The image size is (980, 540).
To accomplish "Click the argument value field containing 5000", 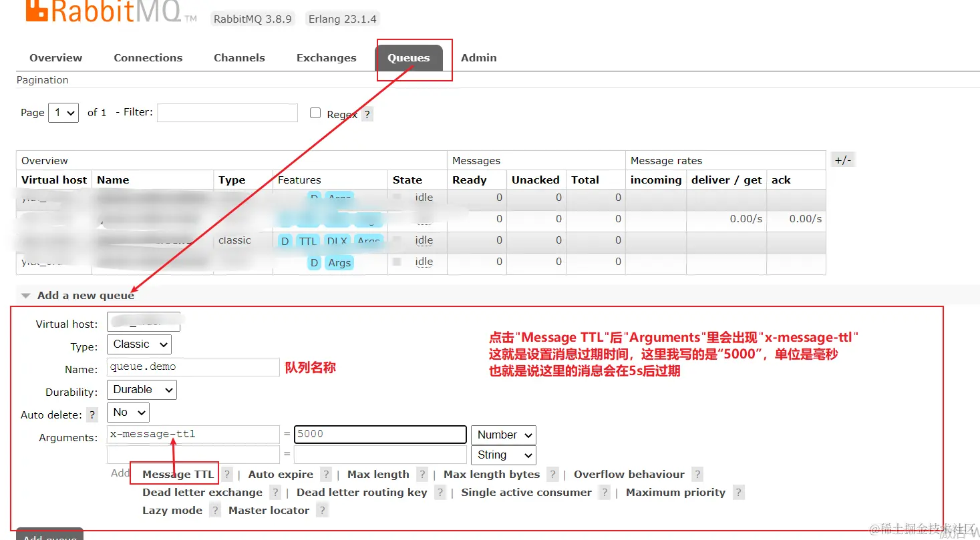I will (380, 435).
